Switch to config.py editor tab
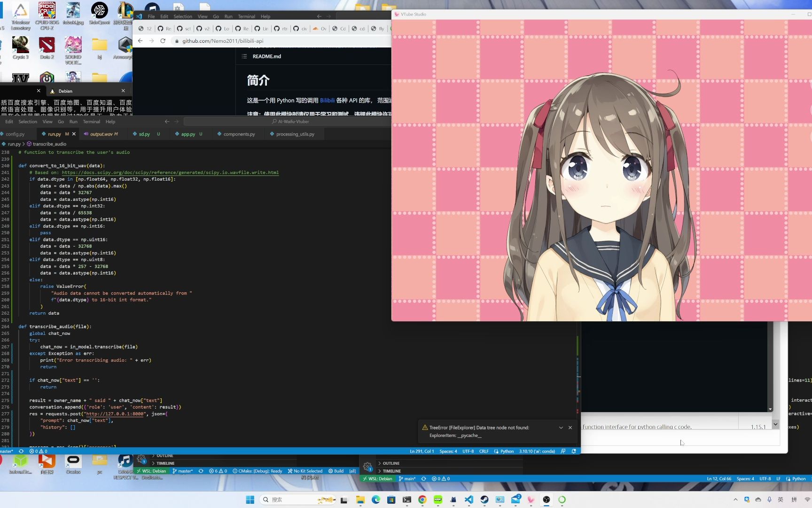The image size is (812, 508). [x=15, y=134]
